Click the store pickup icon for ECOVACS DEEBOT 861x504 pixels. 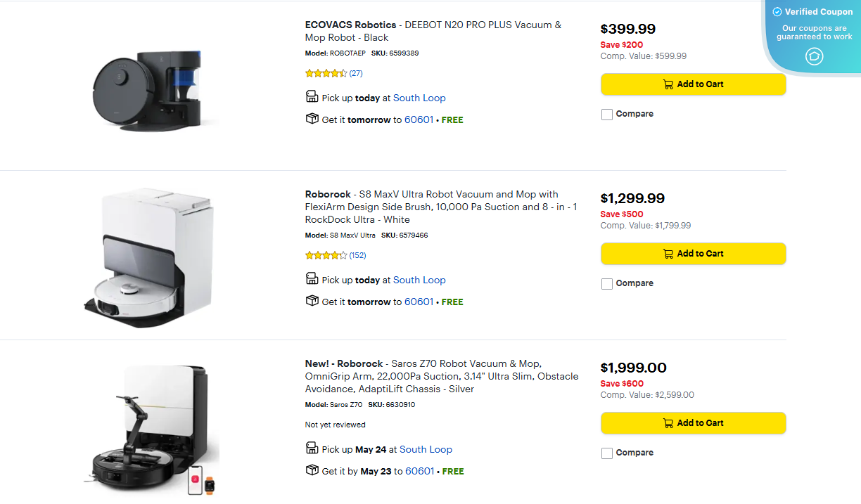(312, 96)
